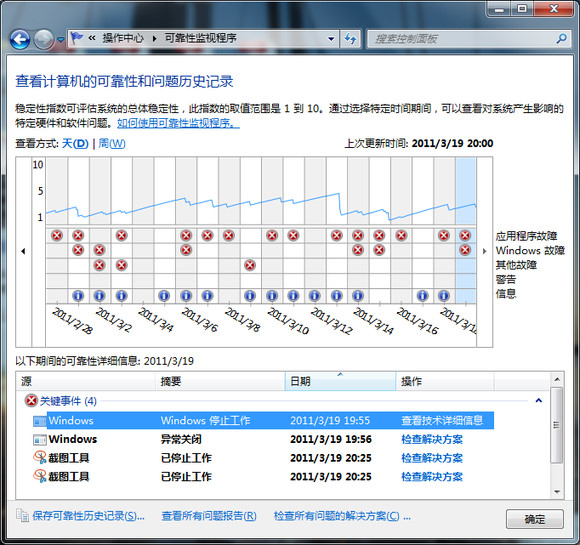This screenshot has height=545, width=580.
Task: Select the Windows failure icon in the highlighted 3/19 column
Action: point(465,250)
